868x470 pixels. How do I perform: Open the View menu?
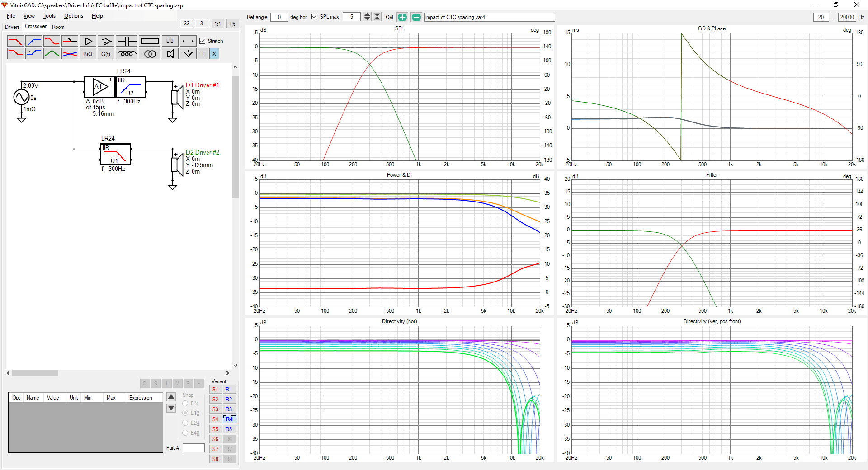(x=29, y=16)
